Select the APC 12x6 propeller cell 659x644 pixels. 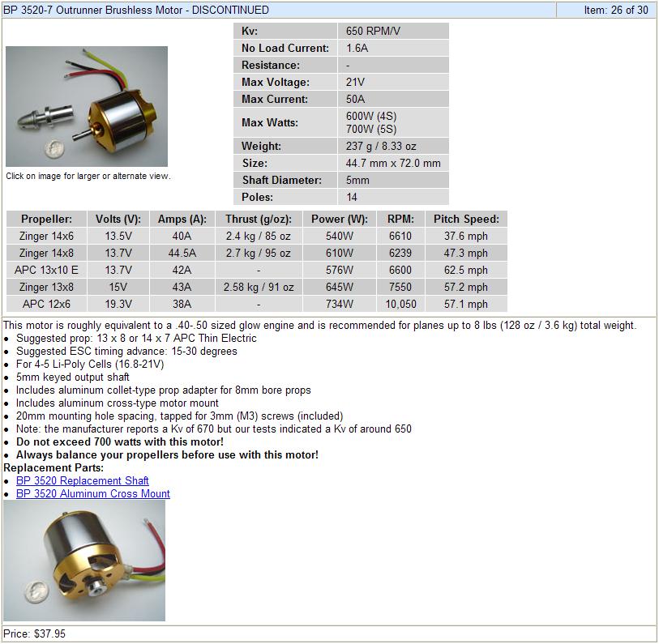coord(46,304)
